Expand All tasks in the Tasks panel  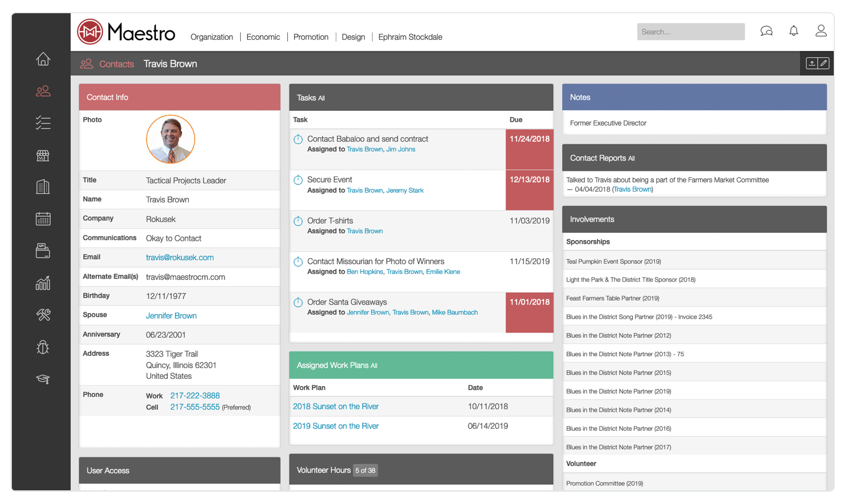point(321,98)
